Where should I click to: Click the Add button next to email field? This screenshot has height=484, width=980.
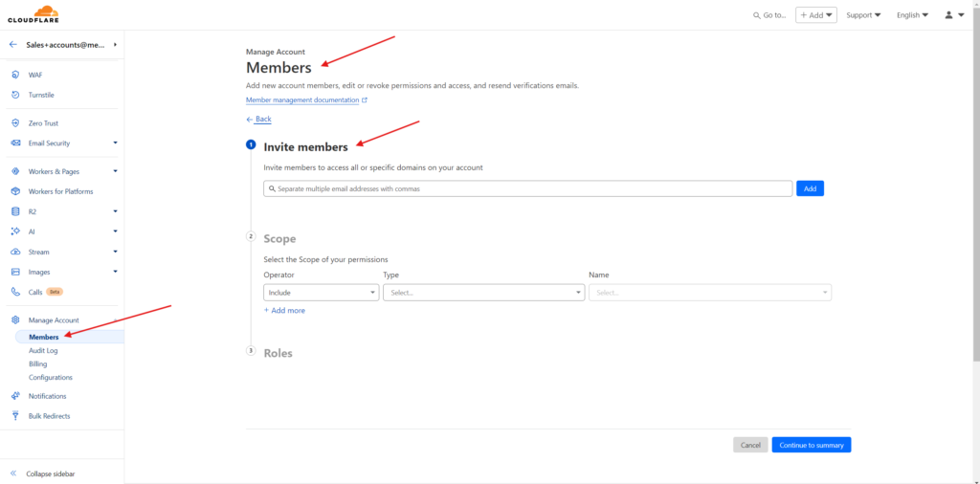pyautogui.click(x=810, y=188)
